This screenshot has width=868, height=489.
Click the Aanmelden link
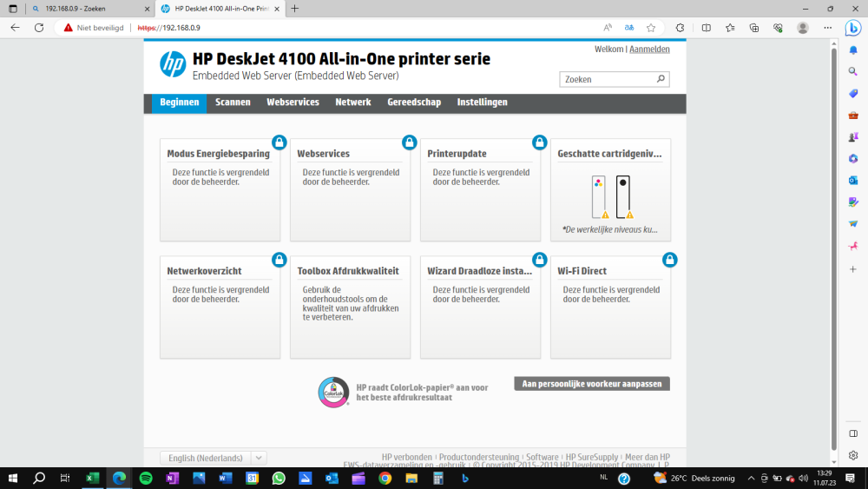[x=649, y=50]
